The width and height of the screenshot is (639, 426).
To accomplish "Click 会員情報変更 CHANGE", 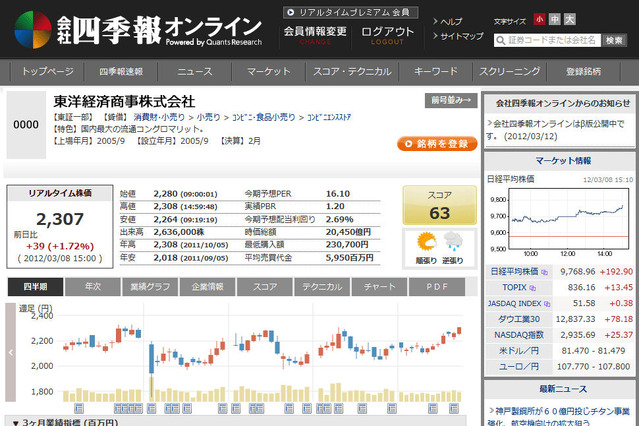I will [x=315, y=35].
